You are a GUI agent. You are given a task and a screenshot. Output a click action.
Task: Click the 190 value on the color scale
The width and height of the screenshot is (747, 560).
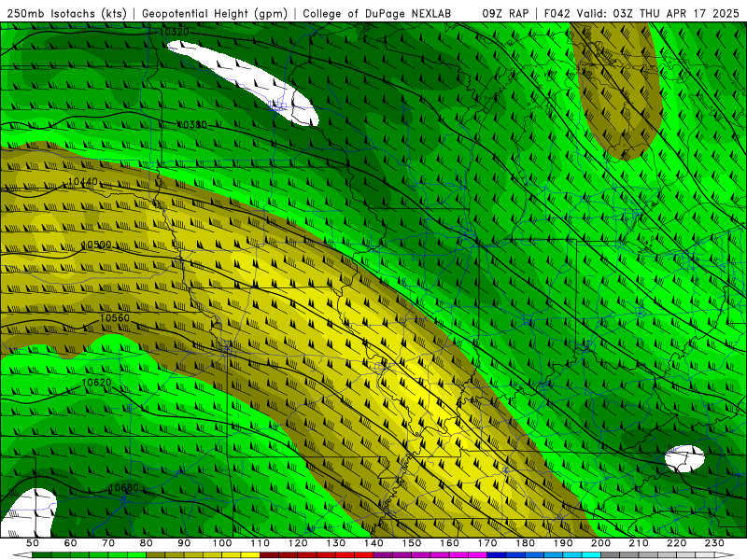click(x=563, y=543)
